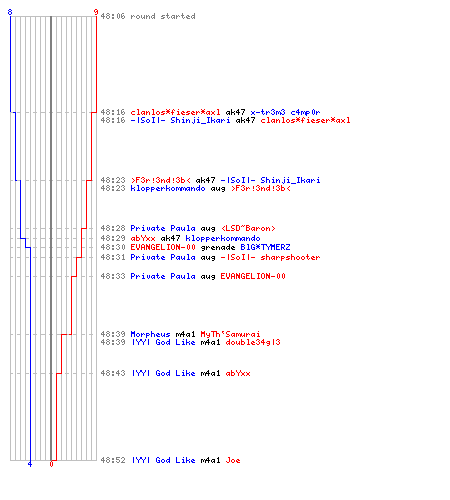Click Private Paula on the 48:28 line
Viewport: 450px width, 500px height.
163,228
